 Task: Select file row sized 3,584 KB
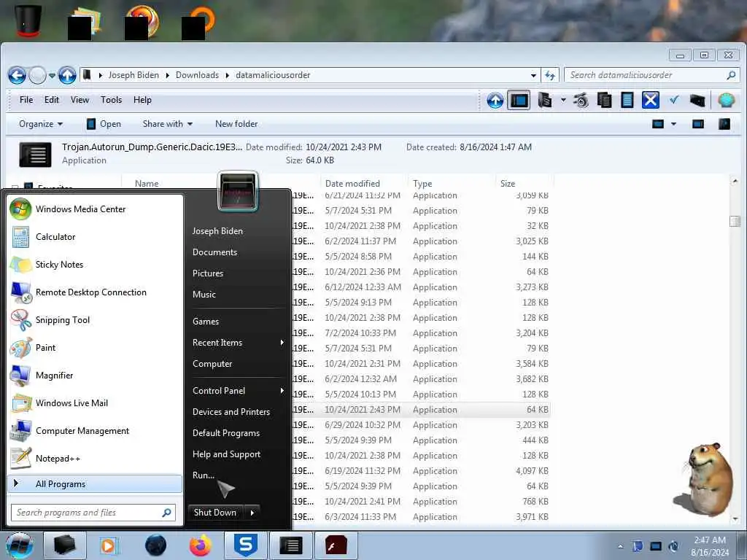pos(422,364)
